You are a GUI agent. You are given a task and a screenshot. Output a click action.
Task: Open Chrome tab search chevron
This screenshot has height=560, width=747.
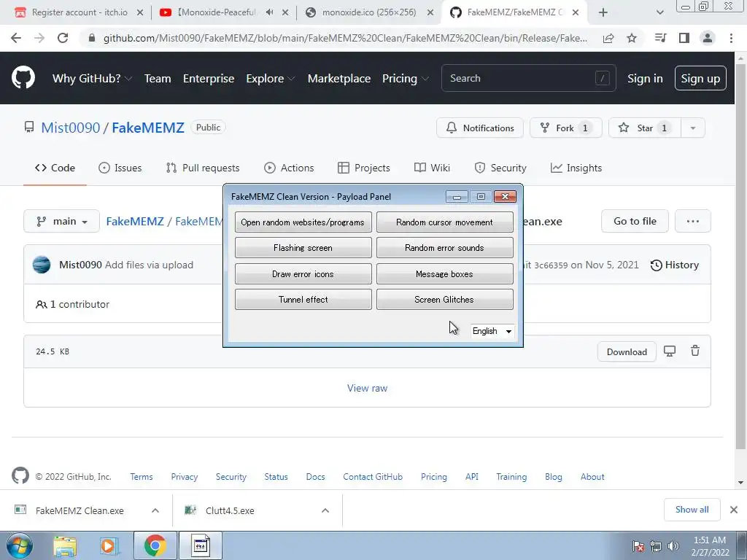click(x=659, y=12)
